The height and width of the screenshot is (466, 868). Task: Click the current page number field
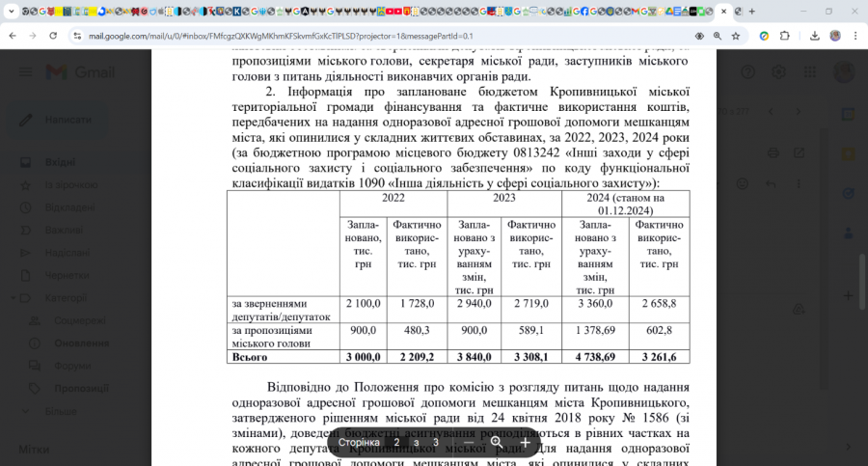tap(396, 442)
